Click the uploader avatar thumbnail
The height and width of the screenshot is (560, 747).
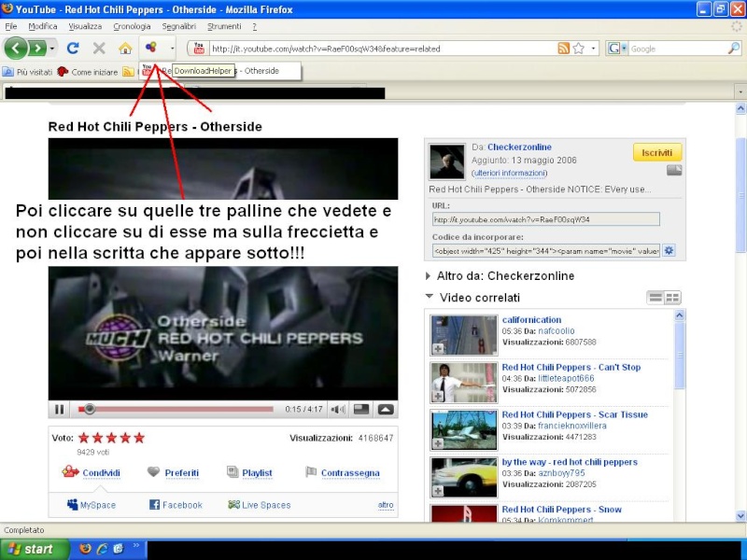coord(447,161)
